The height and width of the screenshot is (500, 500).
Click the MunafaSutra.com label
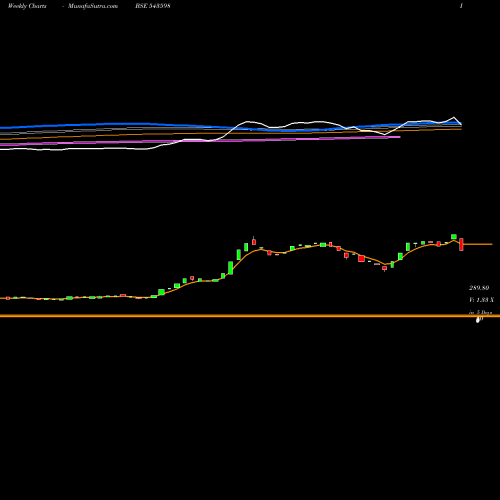point(93,6)
